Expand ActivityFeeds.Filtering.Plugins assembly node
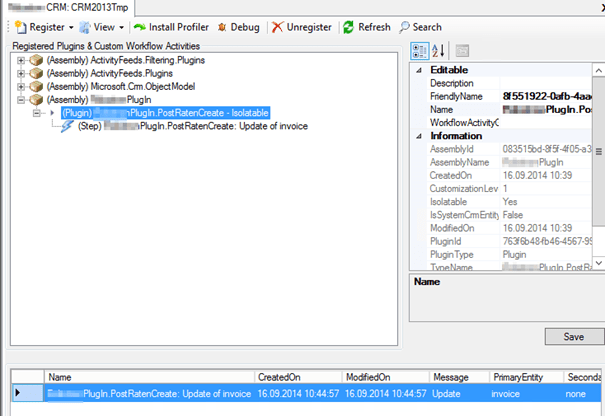This screenshot has height=416, width=605. coord(22,62)
